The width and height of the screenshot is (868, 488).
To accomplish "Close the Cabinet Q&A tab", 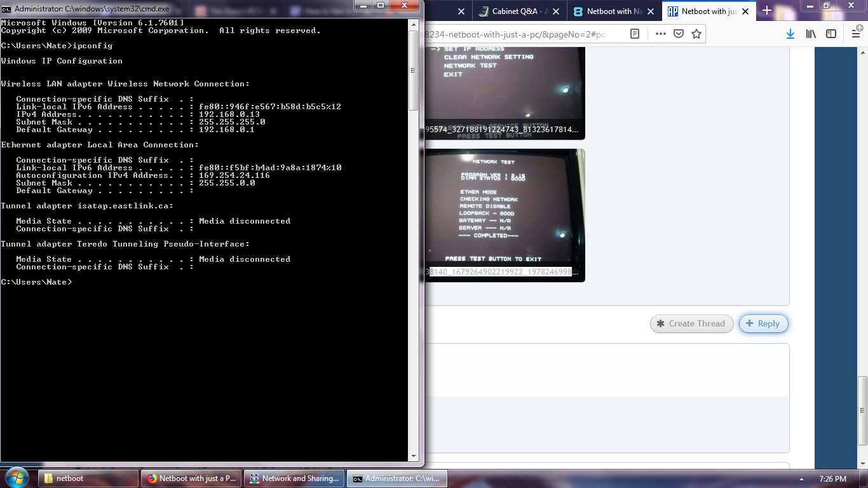I will (x=557, y=11).
